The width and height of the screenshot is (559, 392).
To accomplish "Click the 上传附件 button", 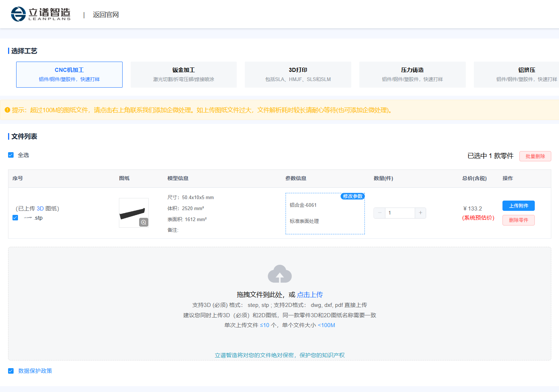I will click(x=519, y=206).
